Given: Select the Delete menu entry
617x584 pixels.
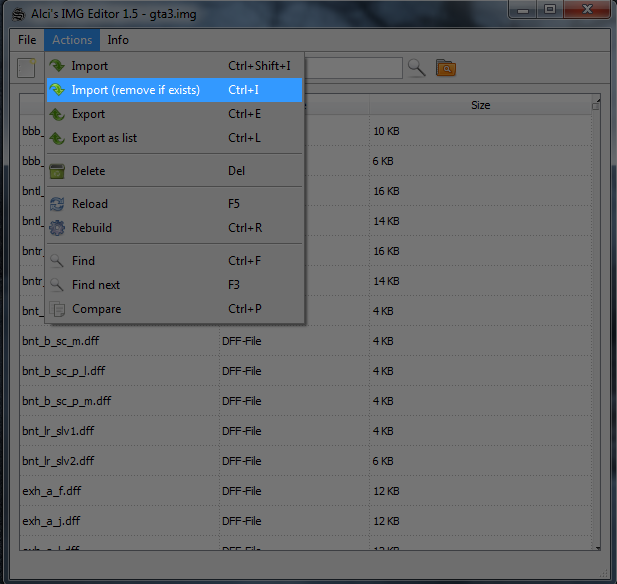Looking at the screenshot, I should coord(174,171).
